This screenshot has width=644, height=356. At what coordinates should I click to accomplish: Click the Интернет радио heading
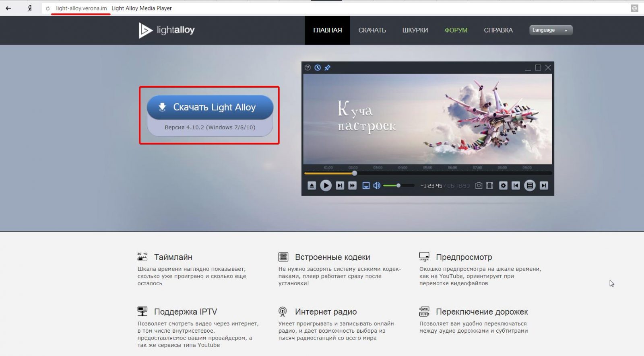pos(326,312)
